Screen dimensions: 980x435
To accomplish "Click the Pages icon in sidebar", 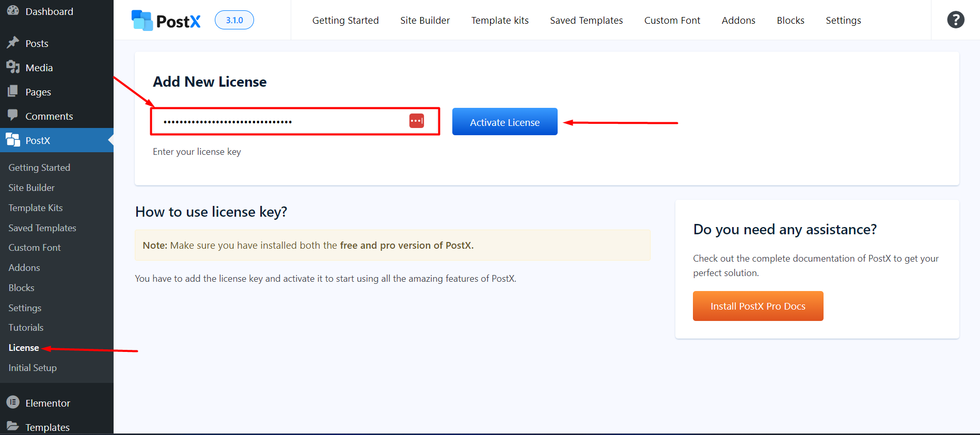I will (13, 91).
